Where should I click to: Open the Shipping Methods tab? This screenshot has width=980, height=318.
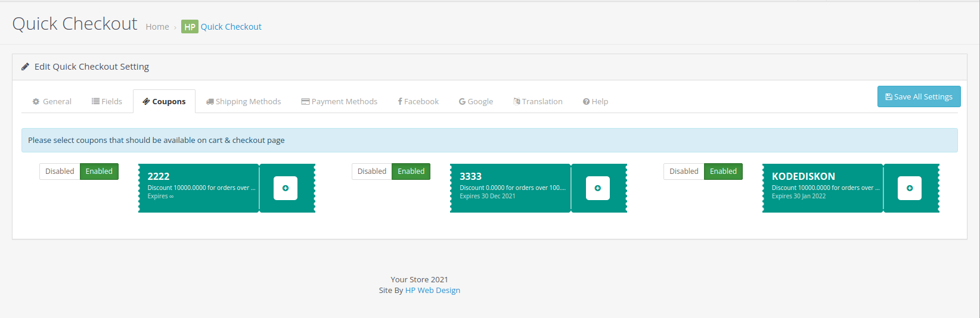(x=243, y=102)
